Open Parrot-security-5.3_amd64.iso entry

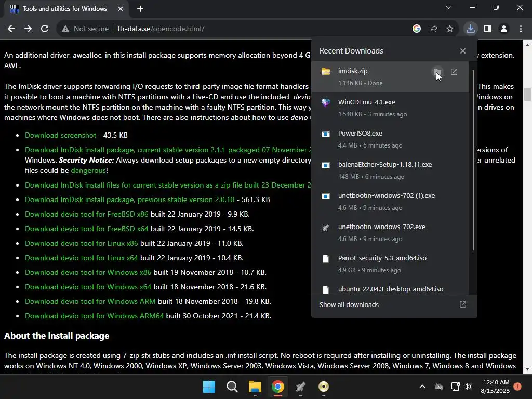coord(390,264)
